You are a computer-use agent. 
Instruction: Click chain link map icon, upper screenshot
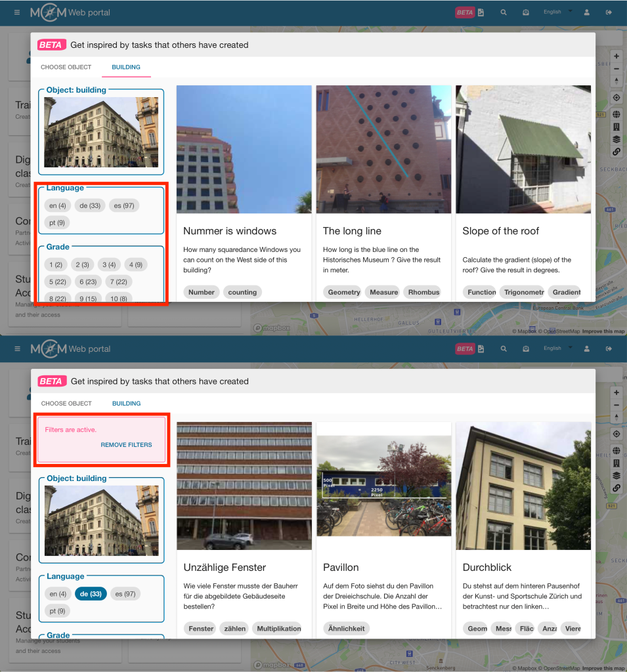[x=616, y=152]
